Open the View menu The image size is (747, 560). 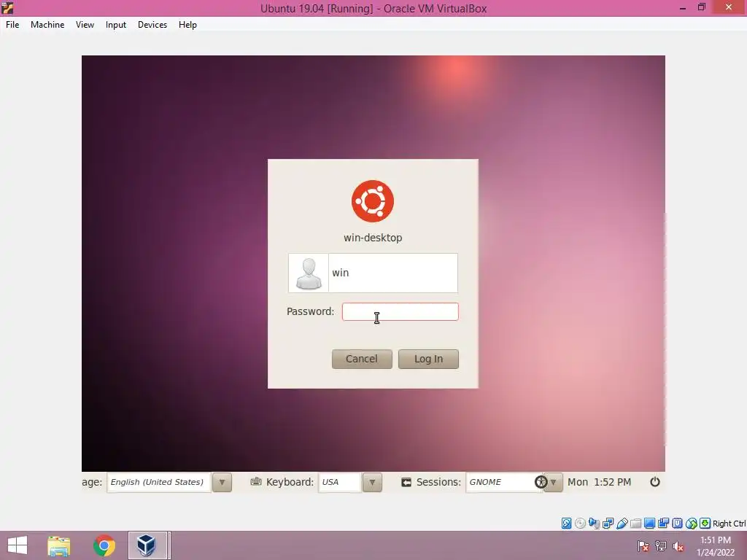(85, 25)
